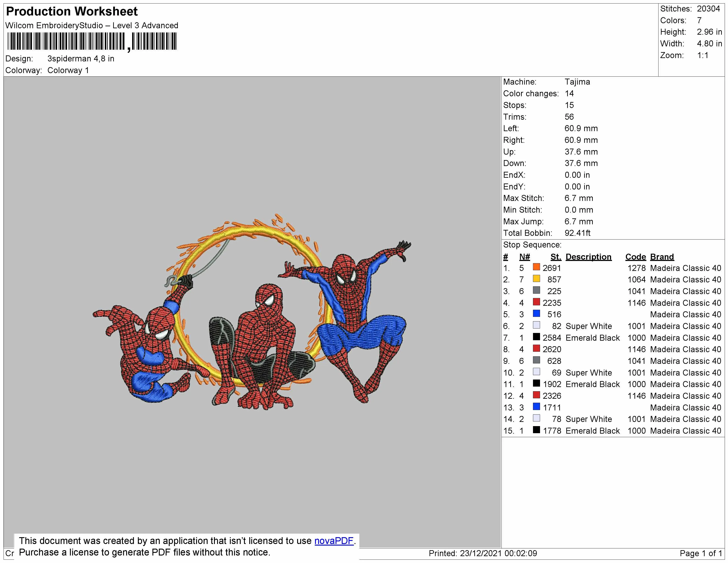Viewport: 728px width, 563px height.
Task: Click the "Max Jump:" label
Action: pos(523,221)
